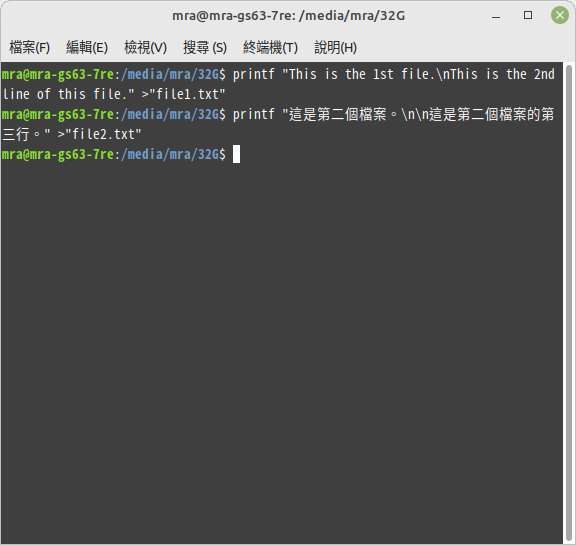576x545 pixels.
Task: Maximize the terminal window
Action: (528, 15)
